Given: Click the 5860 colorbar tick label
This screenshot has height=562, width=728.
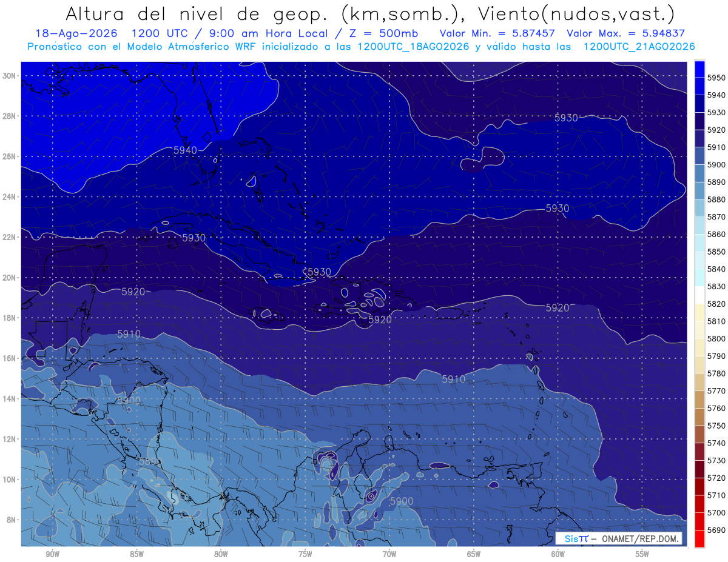Looking at the screenshot, I should [716, 235].
